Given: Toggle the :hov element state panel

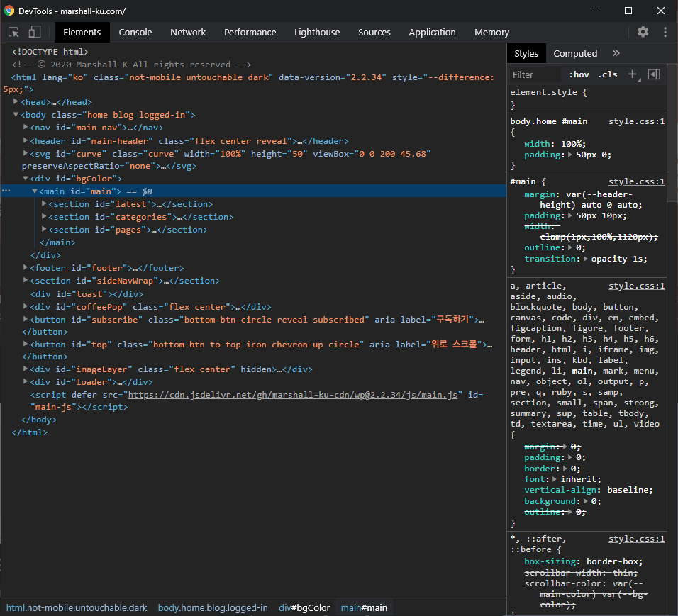Looking at the screenshot, I should pyautogui.click(x=579, y=74).
